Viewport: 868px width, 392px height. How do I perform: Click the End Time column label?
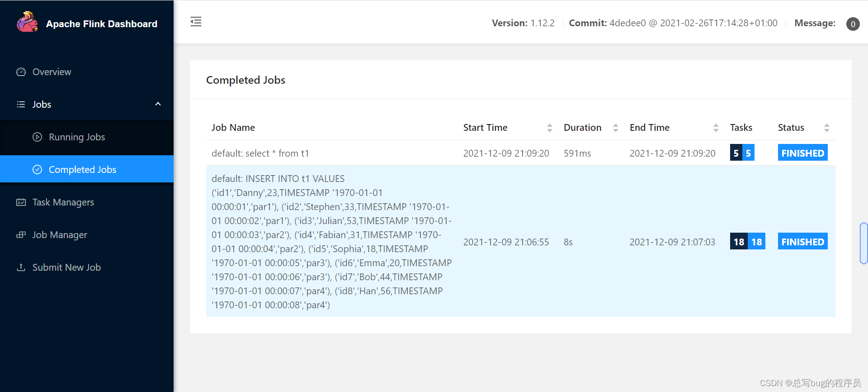650,128
